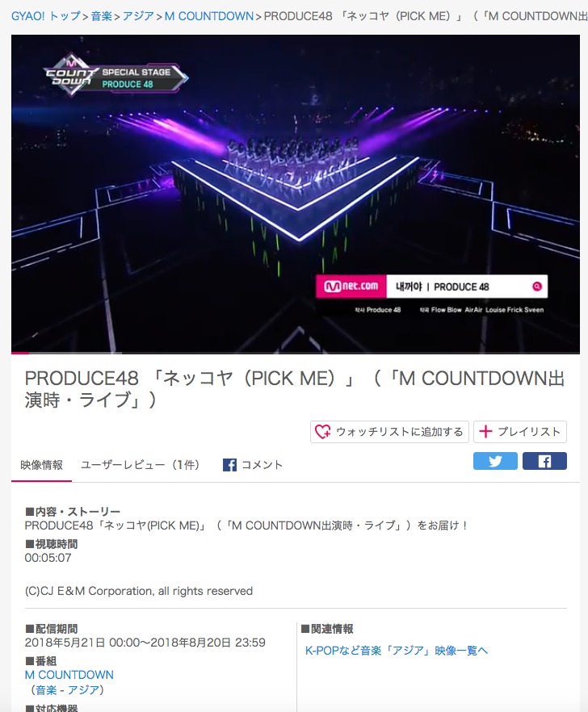Image resolution: width=588 pixels, height=712 pixels.
Task: Open the コメント tab
Action: [253, 465]
